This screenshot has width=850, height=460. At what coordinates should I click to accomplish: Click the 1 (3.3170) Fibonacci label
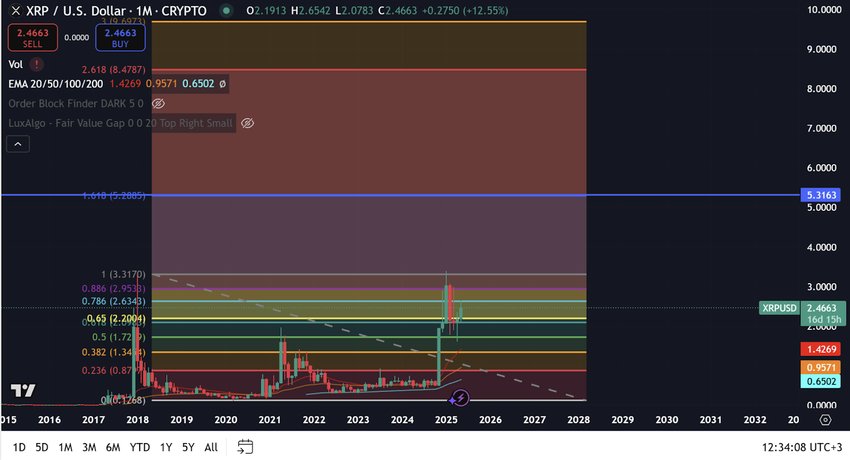pos(123,275)
